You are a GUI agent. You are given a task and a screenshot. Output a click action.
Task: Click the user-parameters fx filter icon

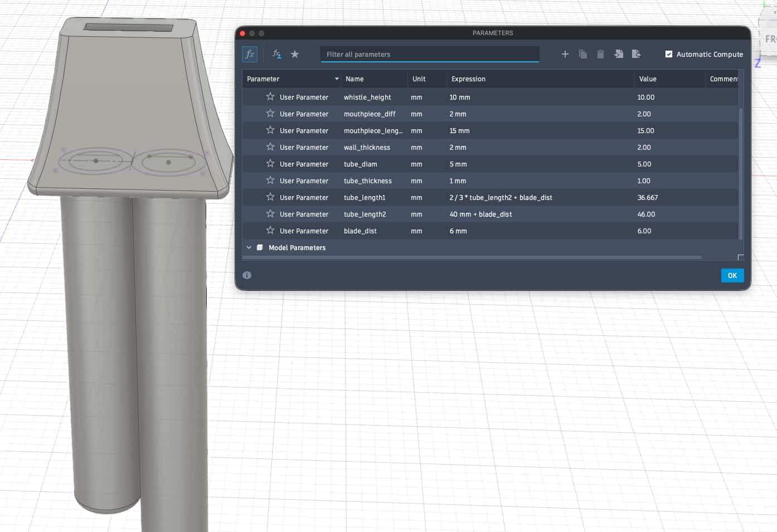[276, 54]
